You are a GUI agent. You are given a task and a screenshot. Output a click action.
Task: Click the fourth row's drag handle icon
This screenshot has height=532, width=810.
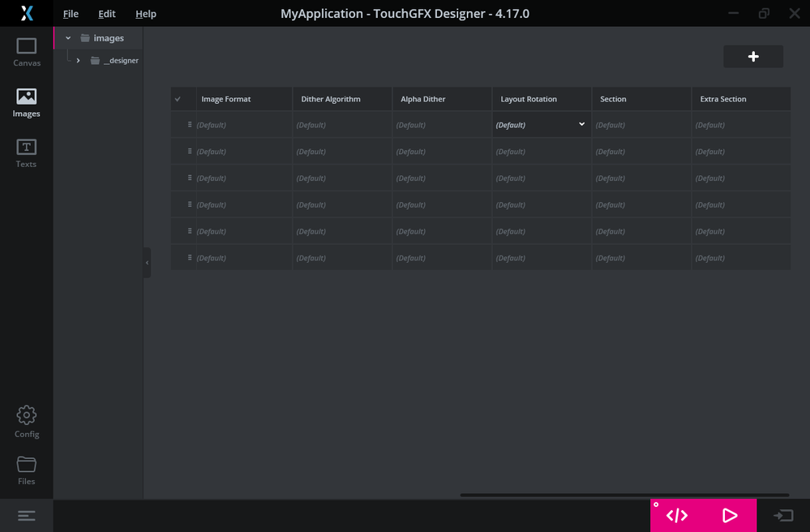[190, 204]
